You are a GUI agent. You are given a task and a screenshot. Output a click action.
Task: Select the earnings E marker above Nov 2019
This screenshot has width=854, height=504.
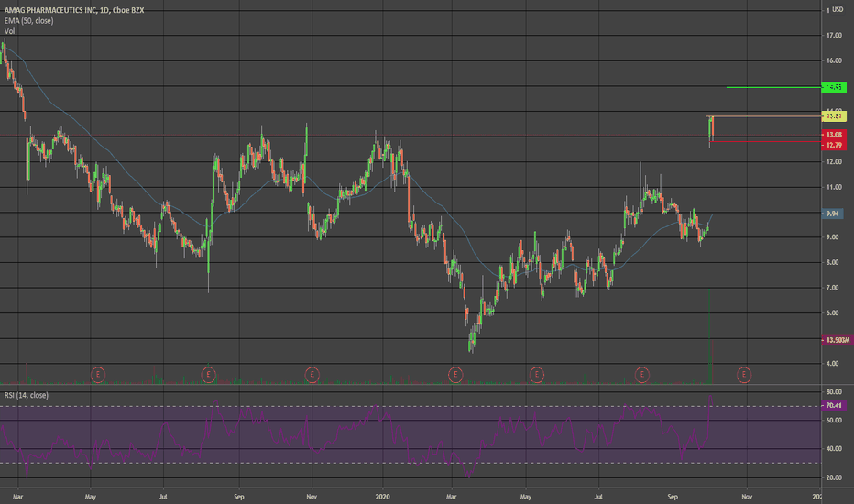(312, 374)
